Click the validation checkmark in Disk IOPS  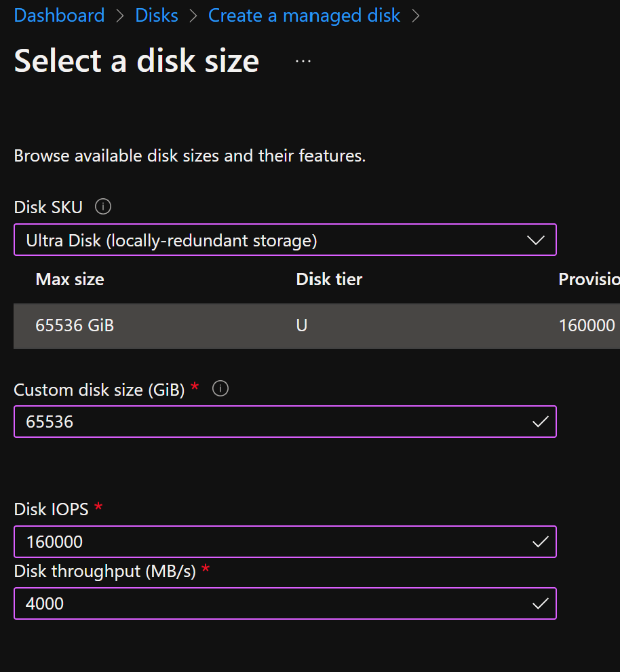coord(540,542)
